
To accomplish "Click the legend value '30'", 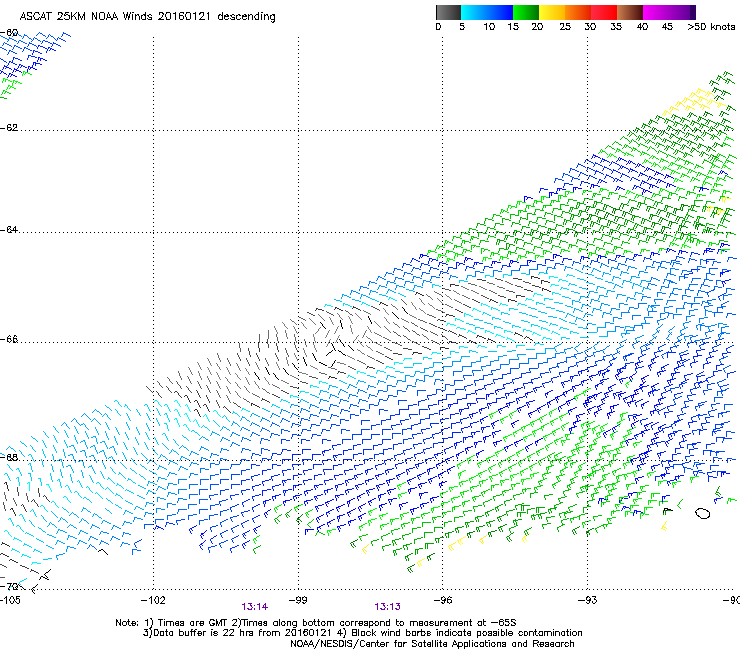I will click(x=590, y=27).
